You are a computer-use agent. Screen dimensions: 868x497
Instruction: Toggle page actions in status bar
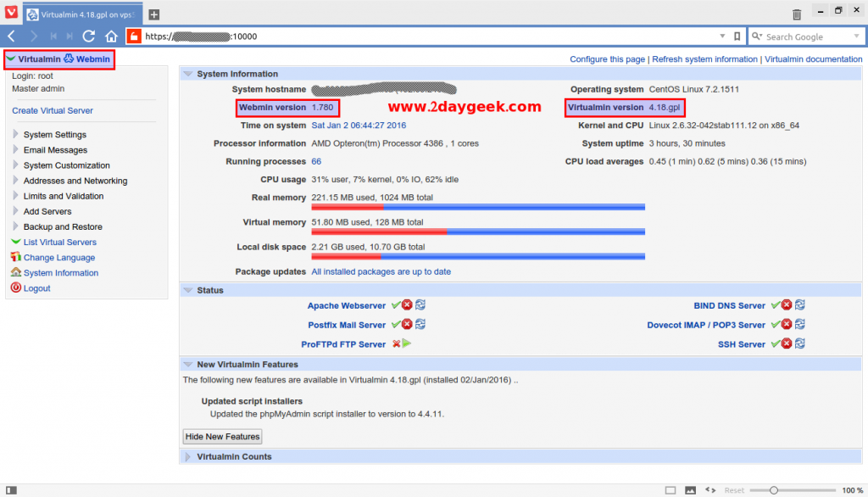tap(709, 490)
